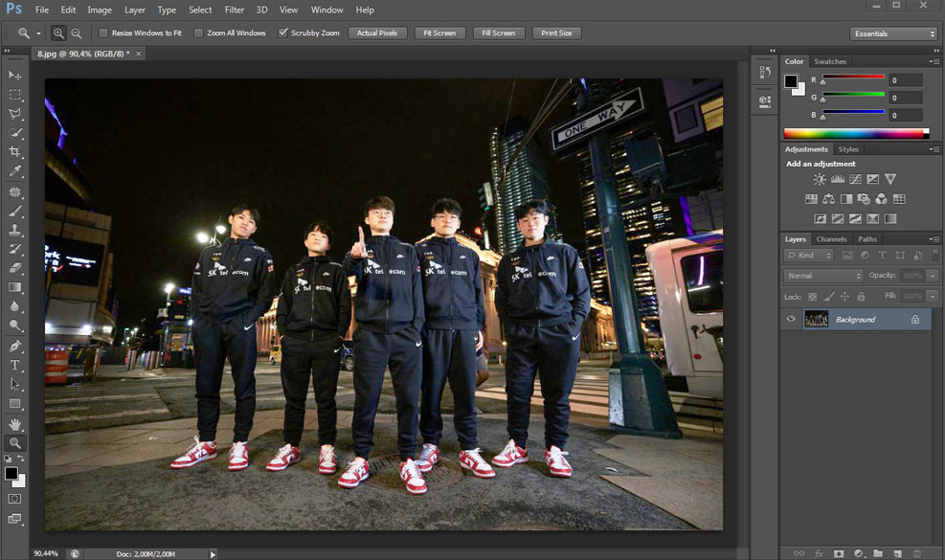Toggle lock all
The image size is (945, 560).
pos(862,297)
